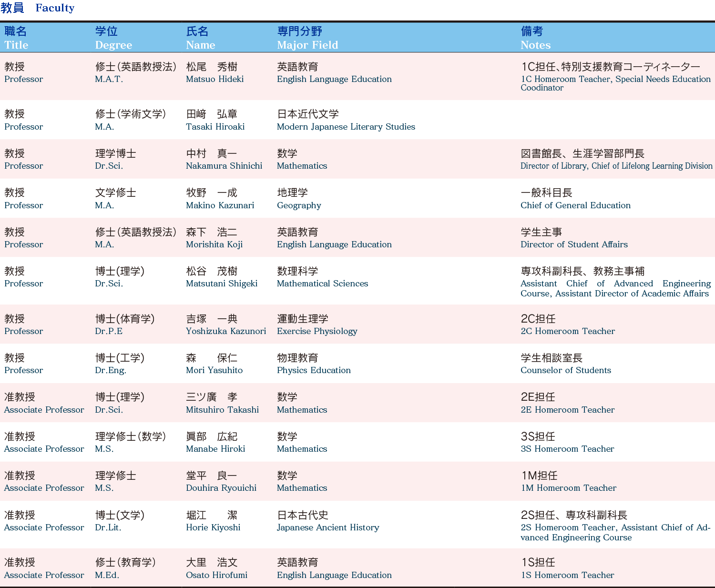Select the 'Geography' major field
This screenshot has height=588, width=715.
pos(299,205)
